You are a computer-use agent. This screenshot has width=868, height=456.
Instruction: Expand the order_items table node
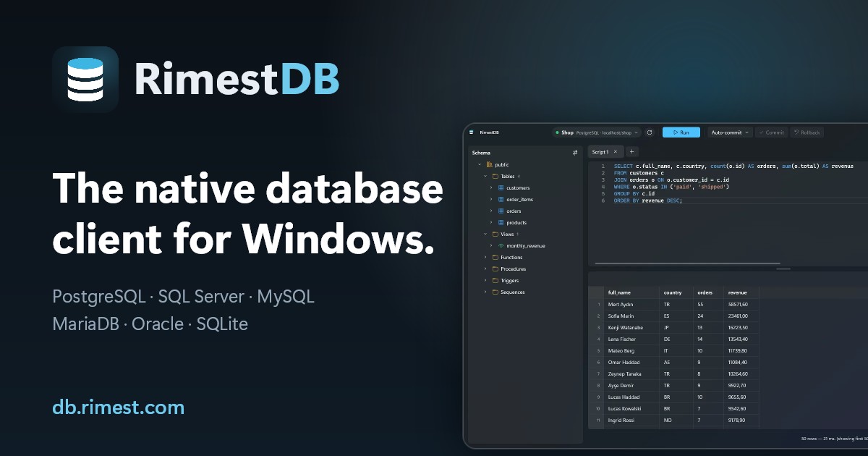[x=491, y=199]
